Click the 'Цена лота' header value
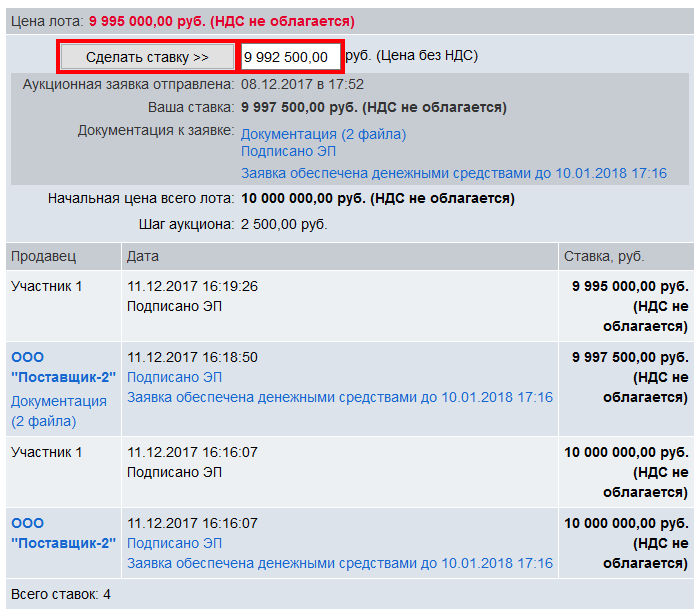 point(221,21)
